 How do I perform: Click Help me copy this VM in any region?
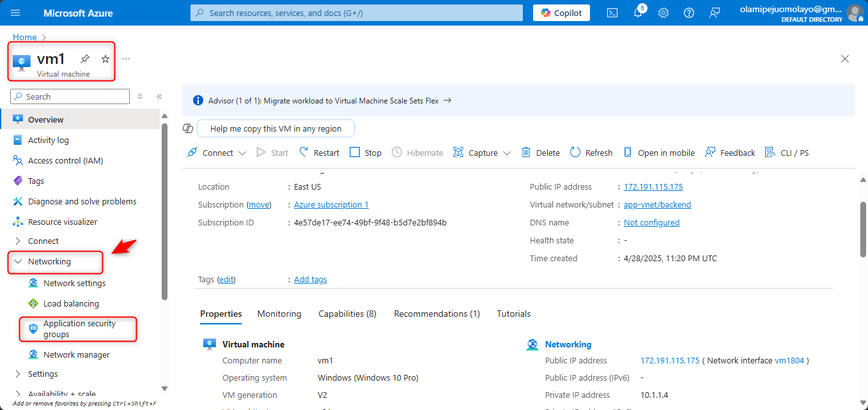(x=275, y=128)
